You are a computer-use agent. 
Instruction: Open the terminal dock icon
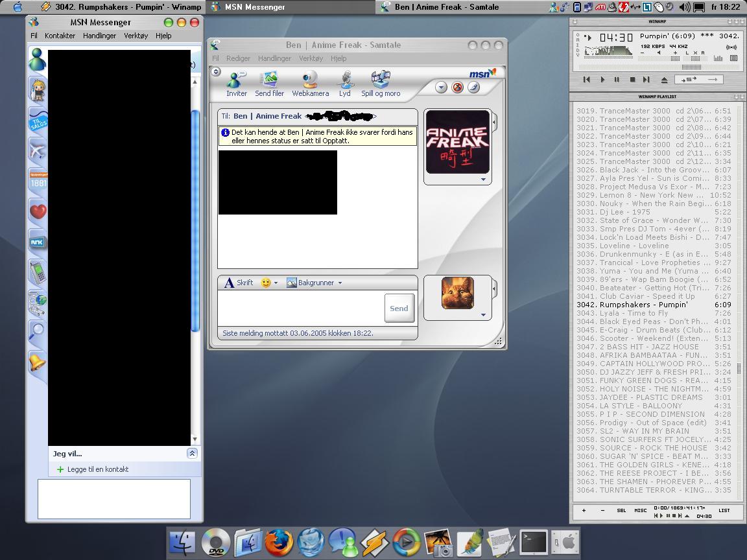coord(533,542)
